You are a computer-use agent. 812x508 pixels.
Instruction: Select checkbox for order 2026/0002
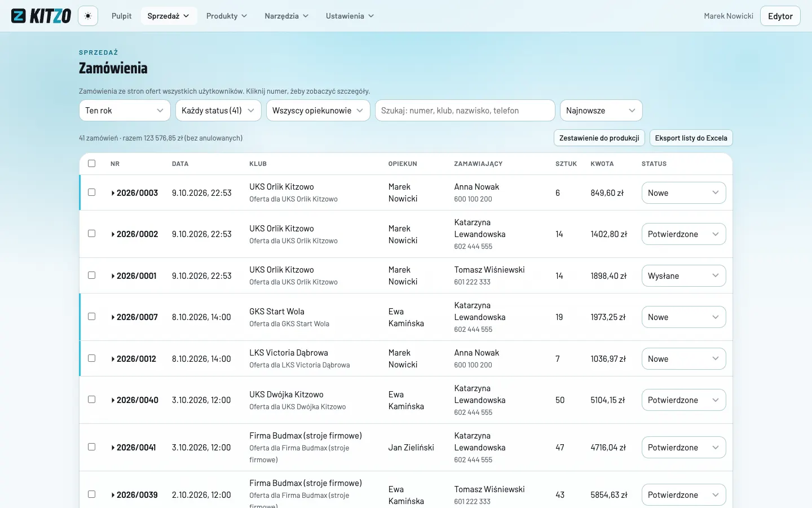92,234
